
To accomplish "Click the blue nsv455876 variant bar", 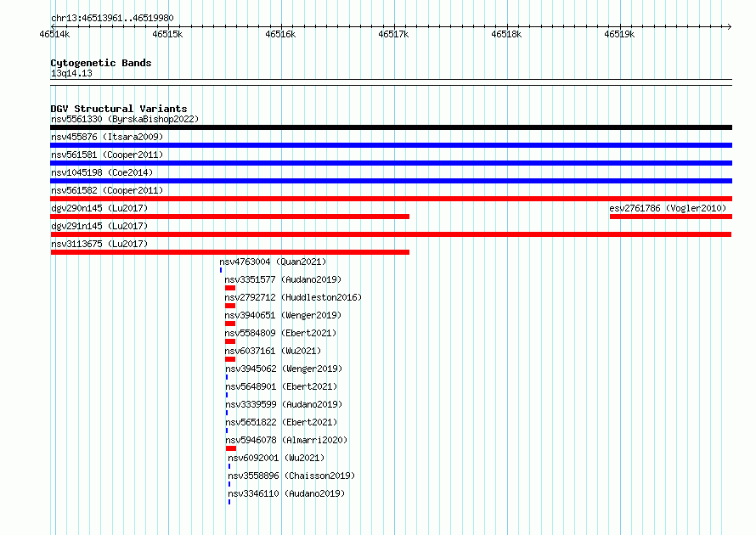I will click(x=391, y=145).
